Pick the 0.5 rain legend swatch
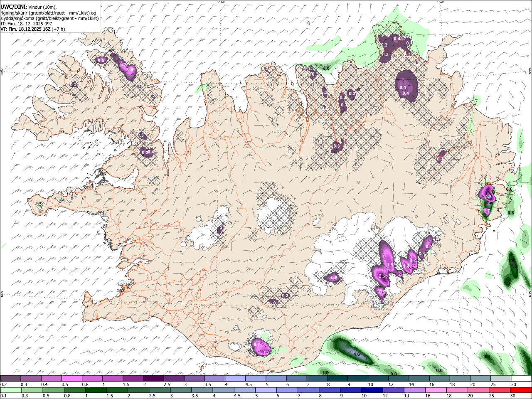The image size is (532, 399). [x=53, y=390]
